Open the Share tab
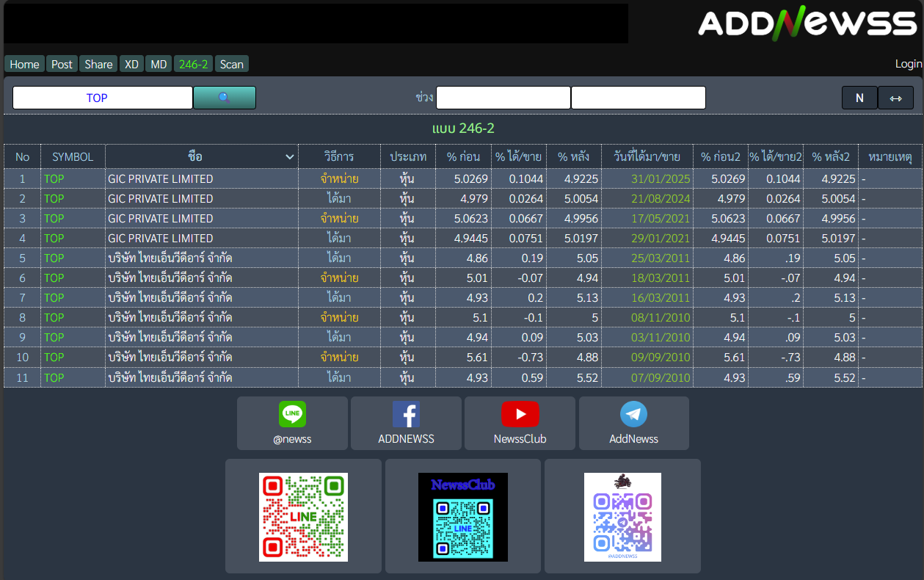The height and width of the screenshot is (580, 924). [98, 64]
